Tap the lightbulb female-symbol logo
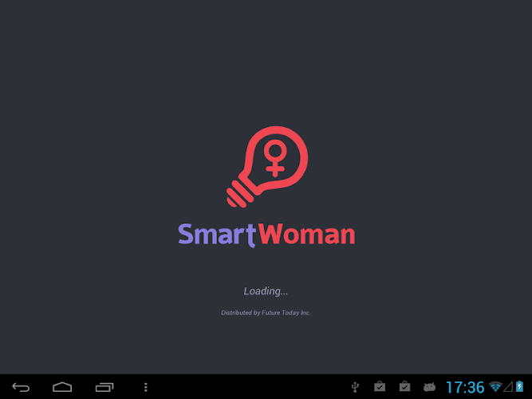The height and width of the screenshot is (399, 532). (x=267, y=167)
